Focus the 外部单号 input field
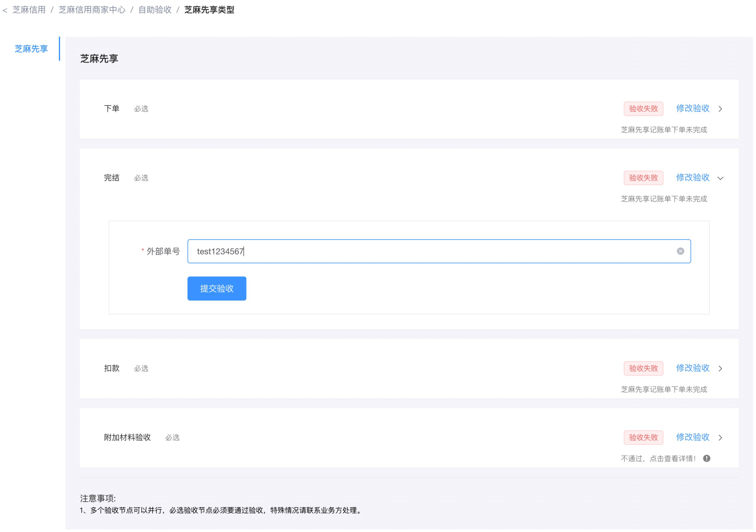This screenshot has width=756, height=532. tap(439, 251)
